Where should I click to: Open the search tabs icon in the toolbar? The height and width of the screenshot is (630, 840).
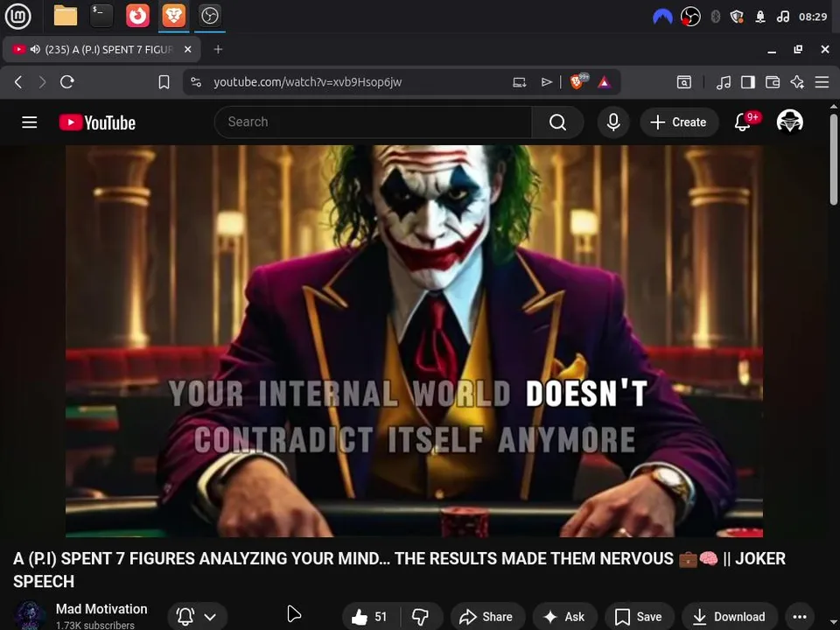point(684,82)
